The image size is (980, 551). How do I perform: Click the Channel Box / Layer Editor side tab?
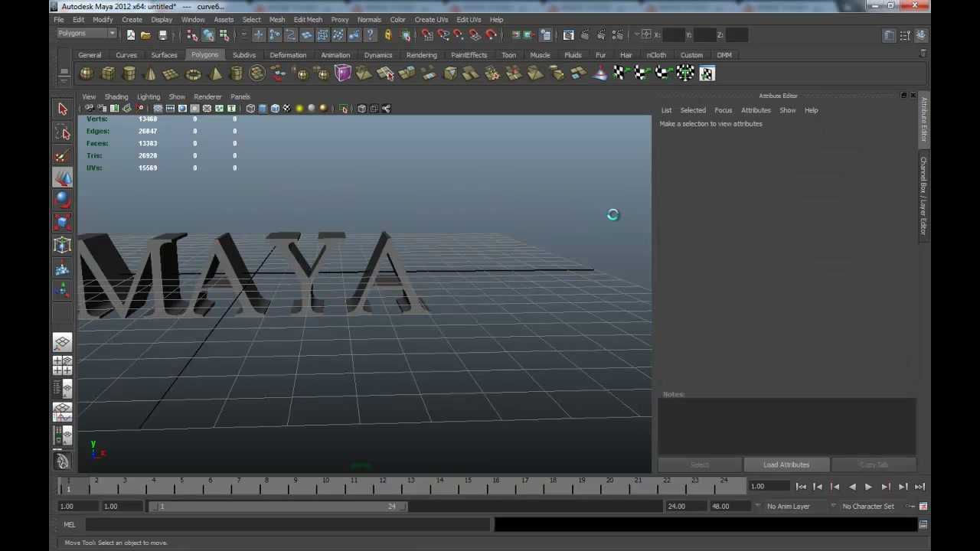click(x=923, y=196)
